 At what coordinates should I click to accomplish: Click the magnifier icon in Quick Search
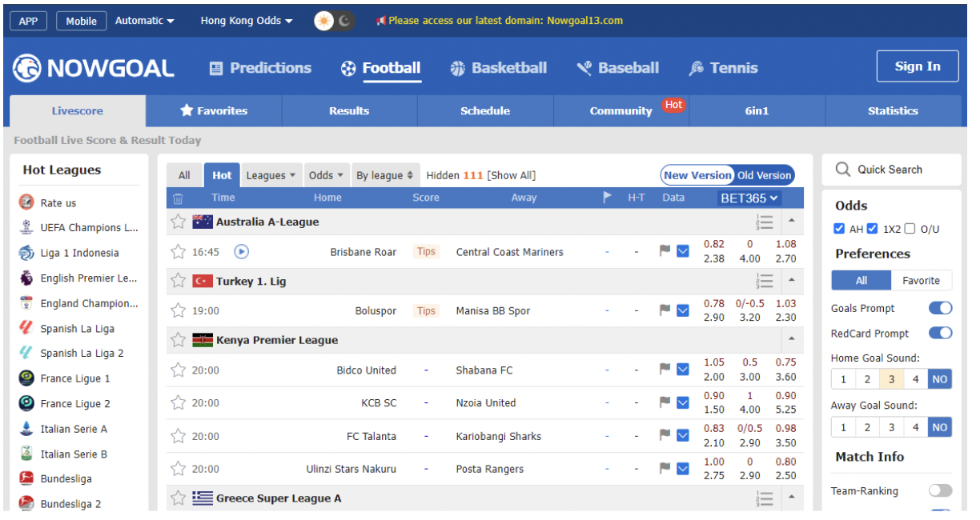843,169
